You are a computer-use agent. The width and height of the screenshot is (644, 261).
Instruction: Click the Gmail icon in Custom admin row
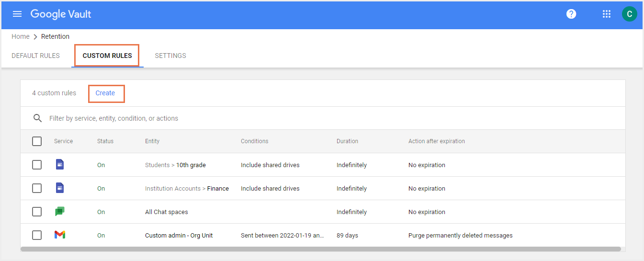click(x=59, y=235)
